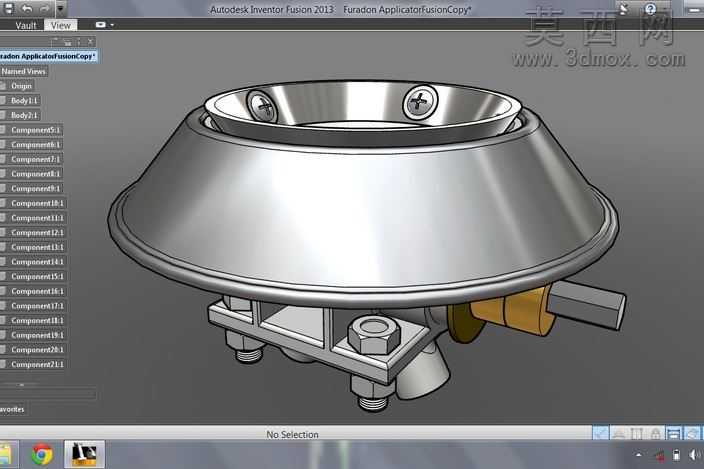
Task: Select Body2:1 in the browser
Action: 24,115
